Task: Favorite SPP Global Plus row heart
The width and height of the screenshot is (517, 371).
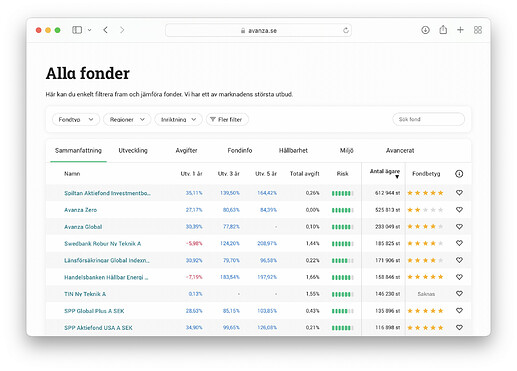Action: pyautogui.click(x=459, y=311)
